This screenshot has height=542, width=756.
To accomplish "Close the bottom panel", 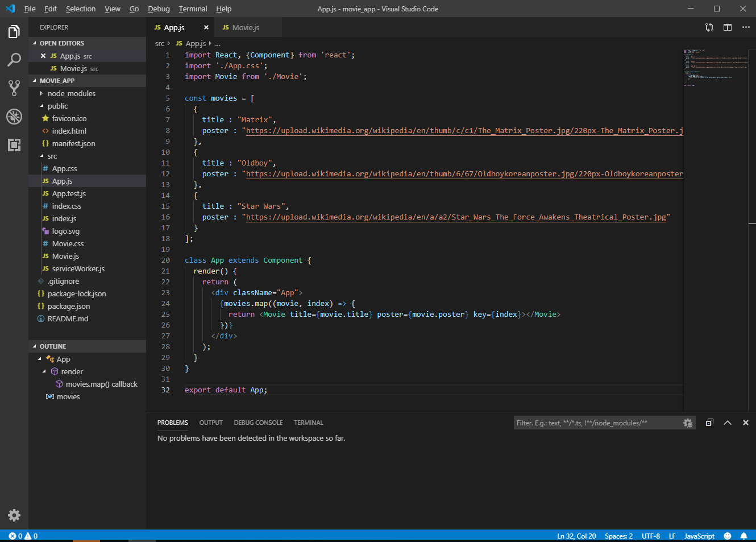I will click(746, 423).
